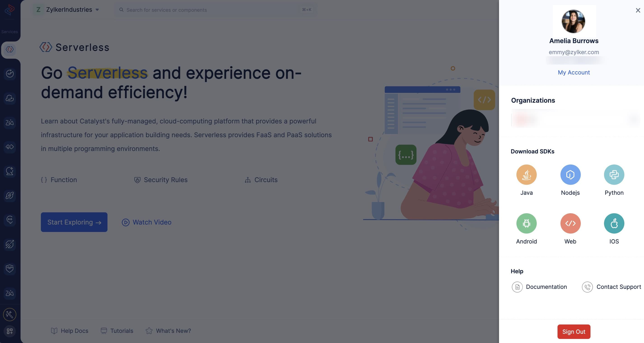Image resolution: width=644 pixels, height=343 pixels.
Task: Select the iOS SDK download icon
Action: click(x=614, y=223)
